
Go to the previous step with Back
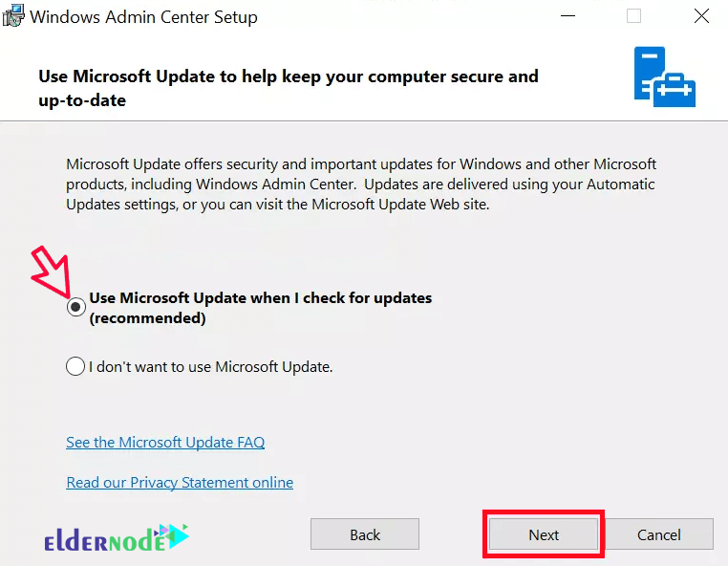coord(365,534)
